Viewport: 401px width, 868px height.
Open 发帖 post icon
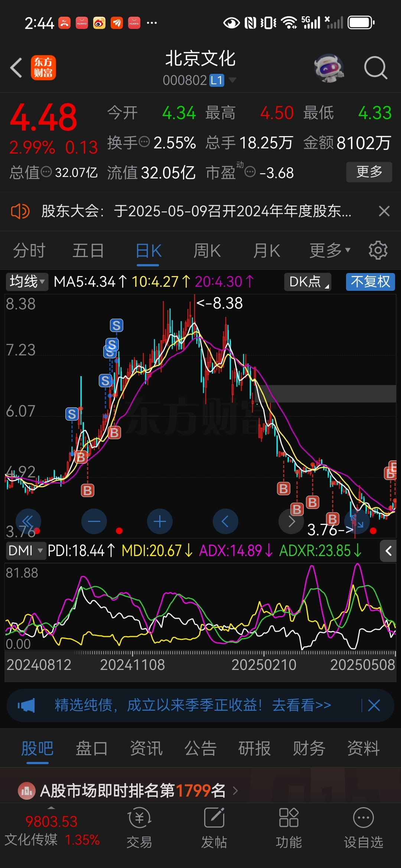pyautogui.click(x=214, y=818)
